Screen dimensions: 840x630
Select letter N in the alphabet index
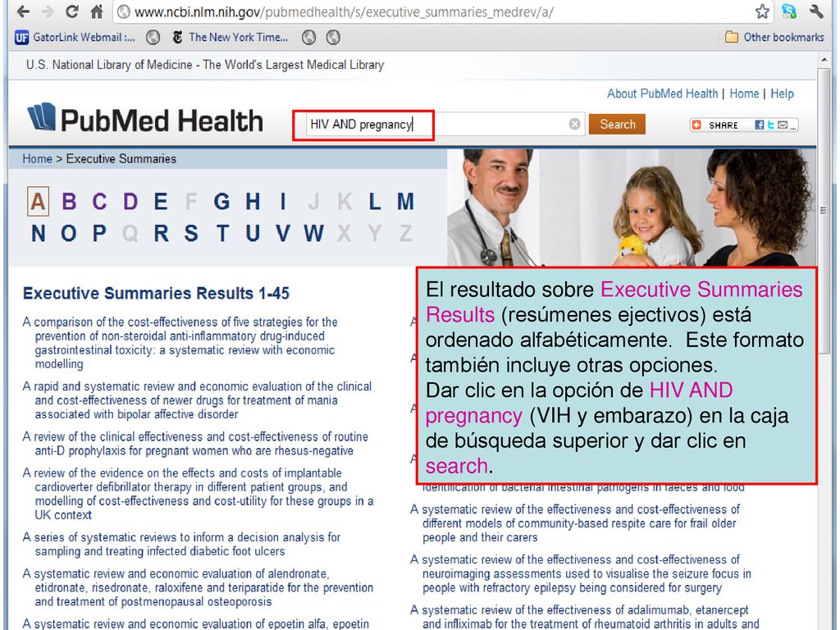38,233
